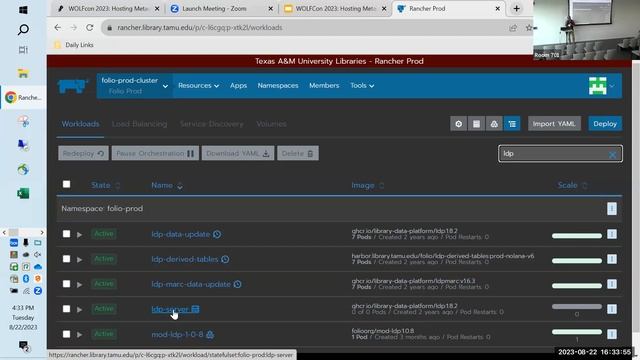Expand the ldp-data-update row details
The image size is (640, 360).
click(x=80, y=235)
